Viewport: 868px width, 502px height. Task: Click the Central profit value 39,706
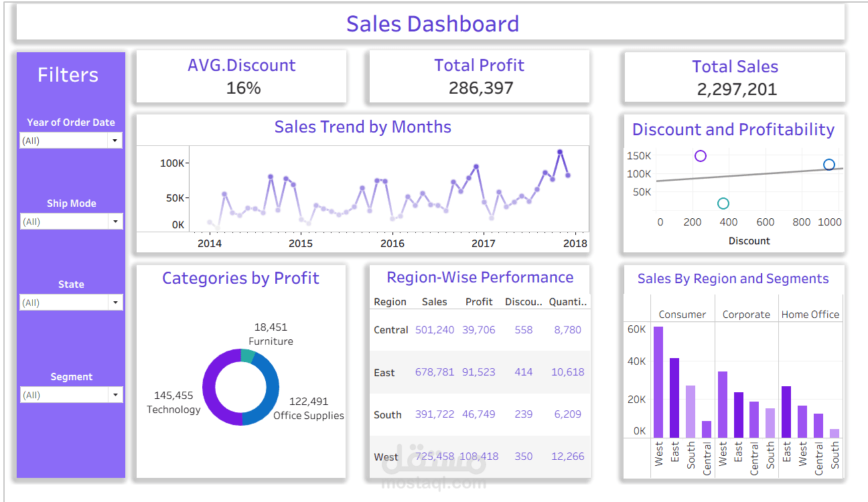(x=479, y=330)
